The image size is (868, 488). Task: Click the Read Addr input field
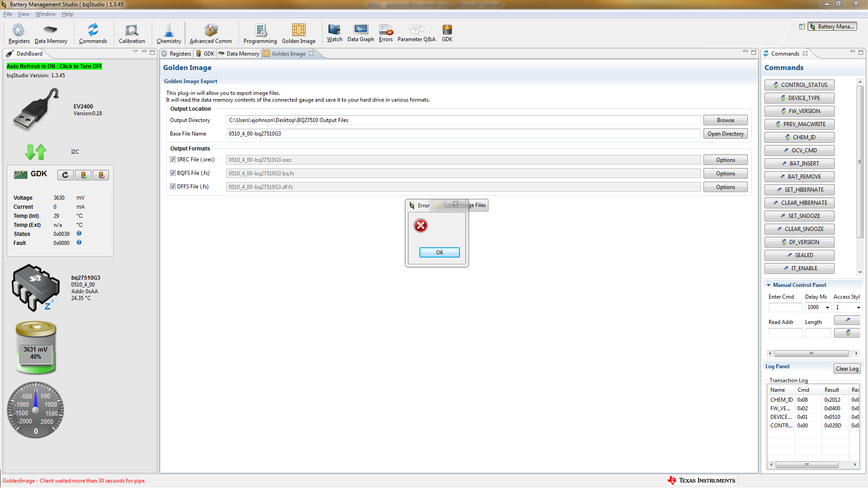point(785,333)
